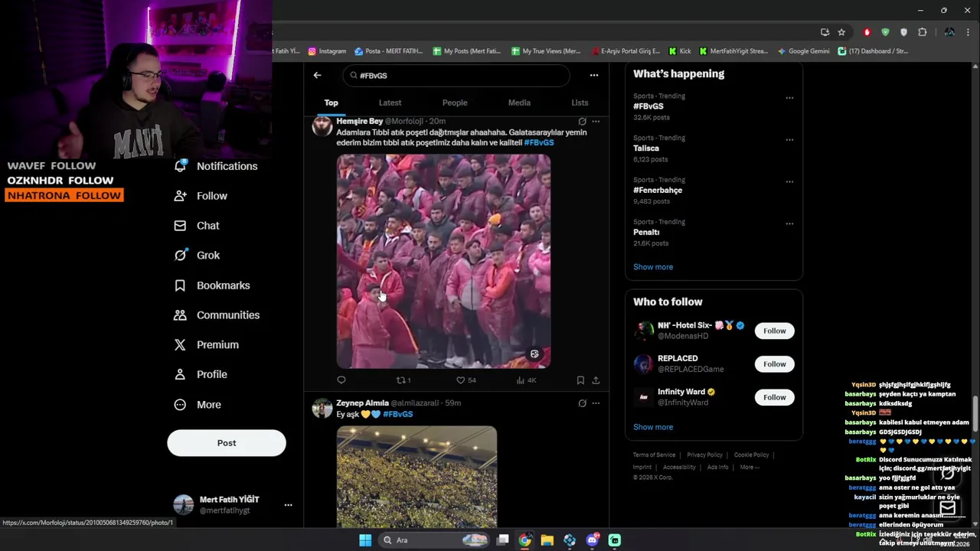Image resolution: width=980 pixels, height=551 pixels.
Task: Open the #FBvGS hashtag in Hemşire Bey post
Action: (x=539, y=143)
